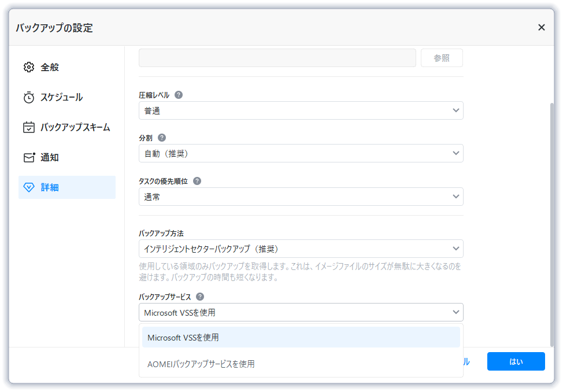Image resolution: width=563 pixels, height=392 pixels.
Task: Click the バックアップスキーム calendar icon
Action: (29, 127)
